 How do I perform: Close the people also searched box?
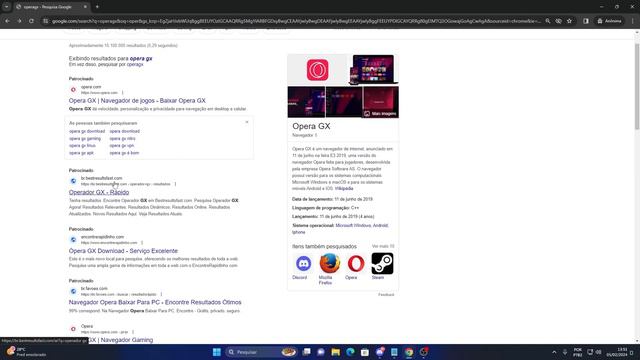point(247,122)
